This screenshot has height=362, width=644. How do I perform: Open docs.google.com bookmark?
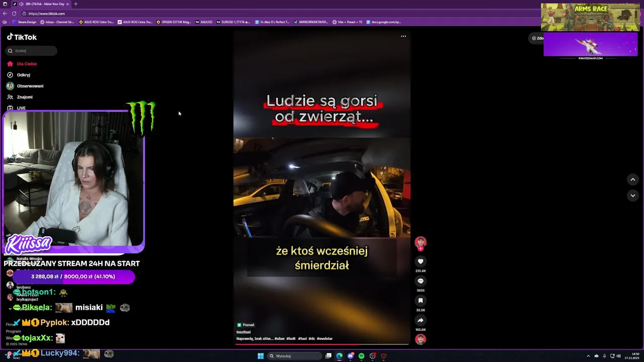click(x=383, y=22)
